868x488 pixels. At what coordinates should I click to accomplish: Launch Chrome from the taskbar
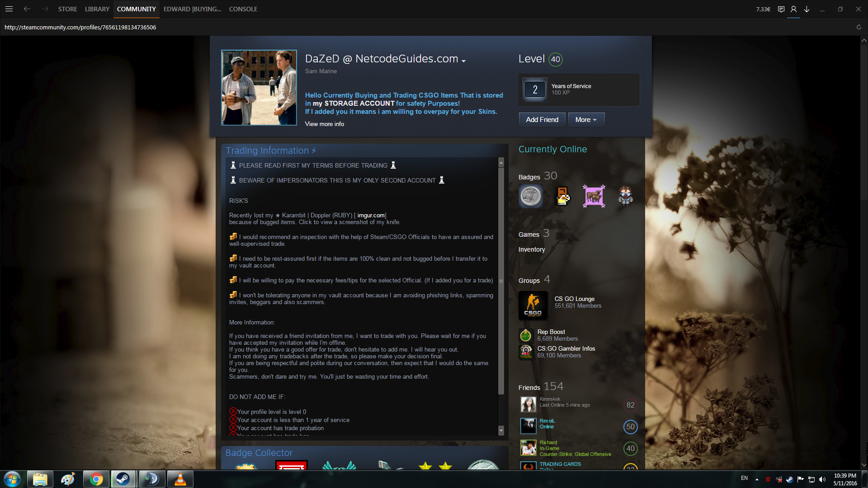(x=96, y=479)
